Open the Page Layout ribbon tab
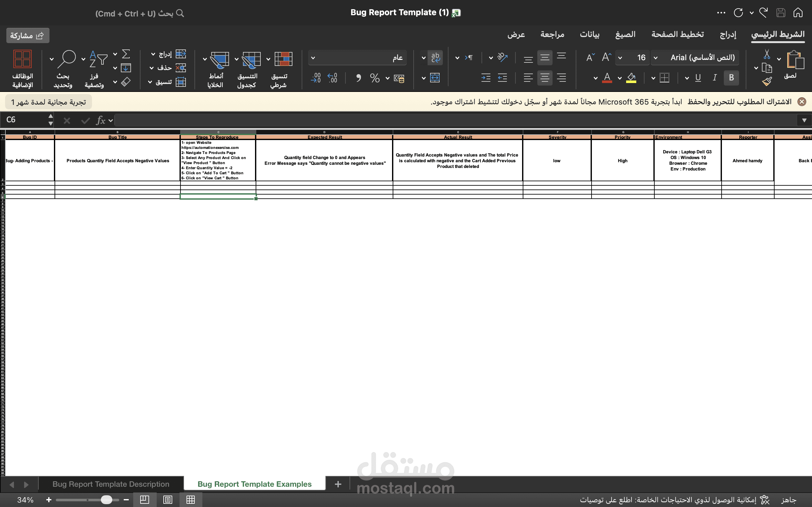 point(677,35)
